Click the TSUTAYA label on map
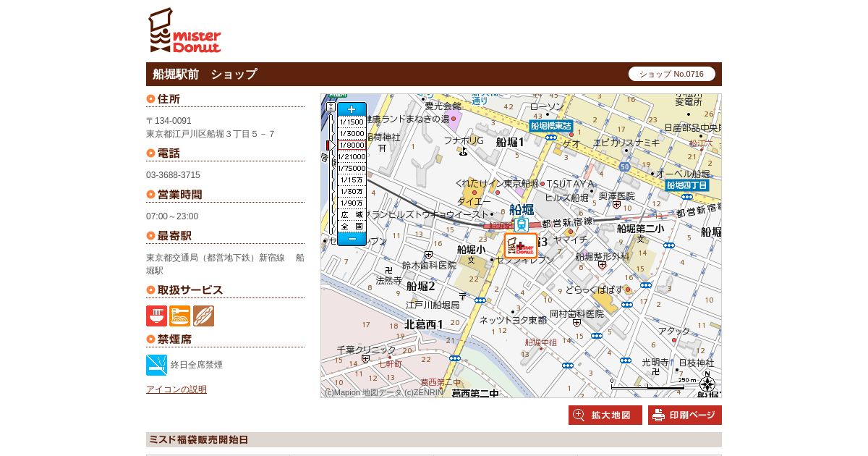This screenshot has width=868, height=456. [x=570, y=184]
